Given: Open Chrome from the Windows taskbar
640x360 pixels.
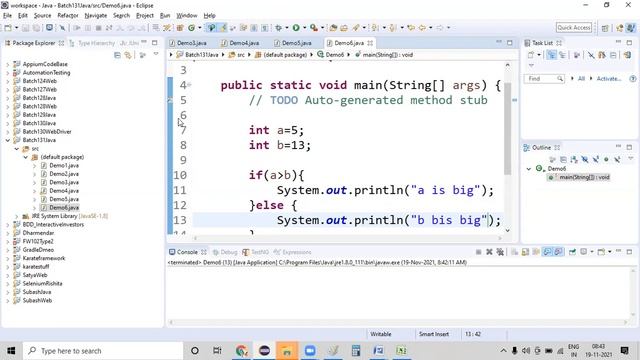Looking at the screenshot, I should pos(242,351).
